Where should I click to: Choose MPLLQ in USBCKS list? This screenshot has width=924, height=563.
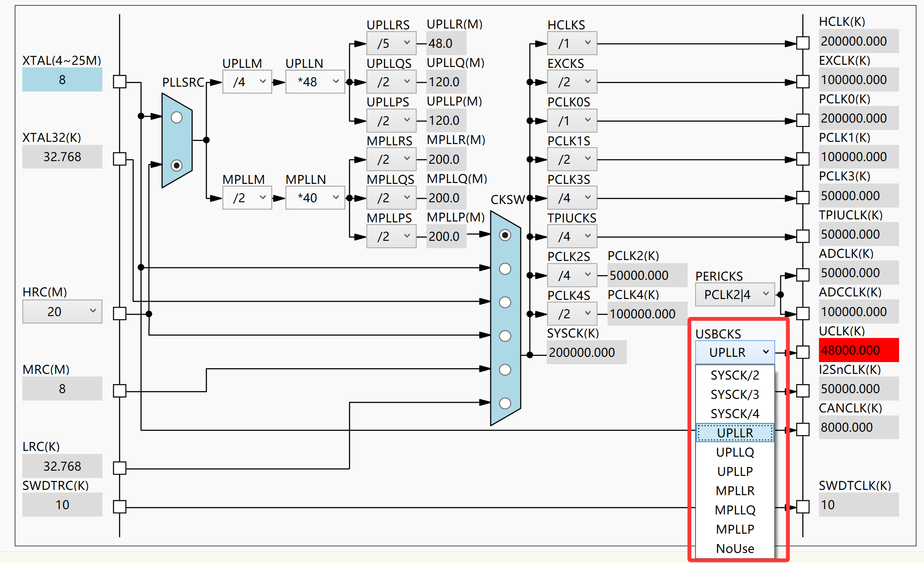pyautogui.click(x=734, y=510)
